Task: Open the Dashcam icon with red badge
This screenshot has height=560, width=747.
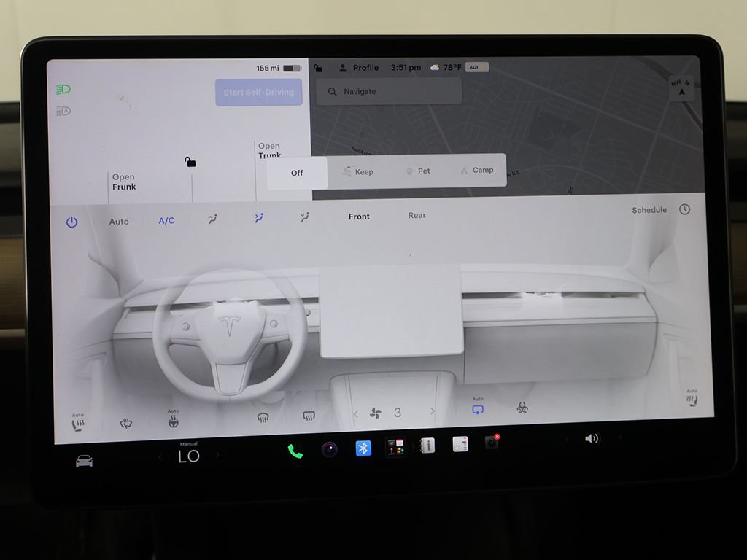Action: (x=492, y=442)
